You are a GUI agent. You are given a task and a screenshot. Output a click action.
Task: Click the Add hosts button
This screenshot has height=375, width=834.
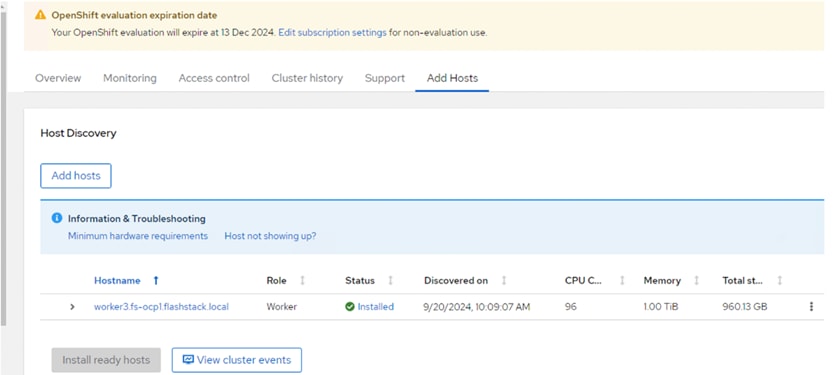[x=76, y=176]
